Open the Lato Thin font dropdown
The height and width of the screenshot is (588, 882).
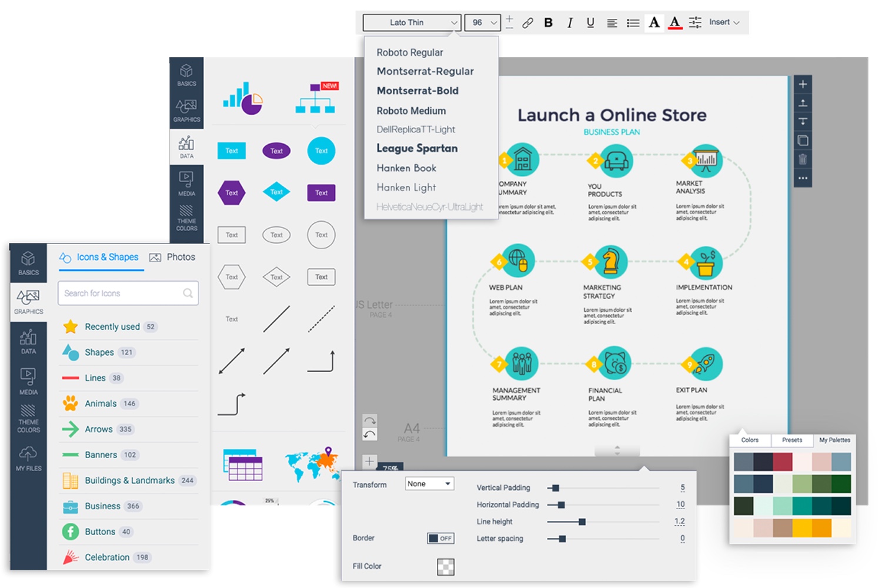(412, 22)
